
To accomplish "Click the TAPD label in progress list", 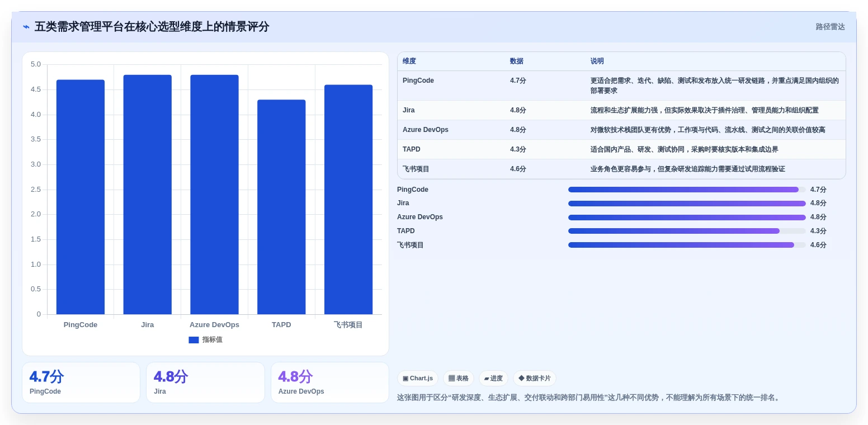I will [x=406, y=231].
